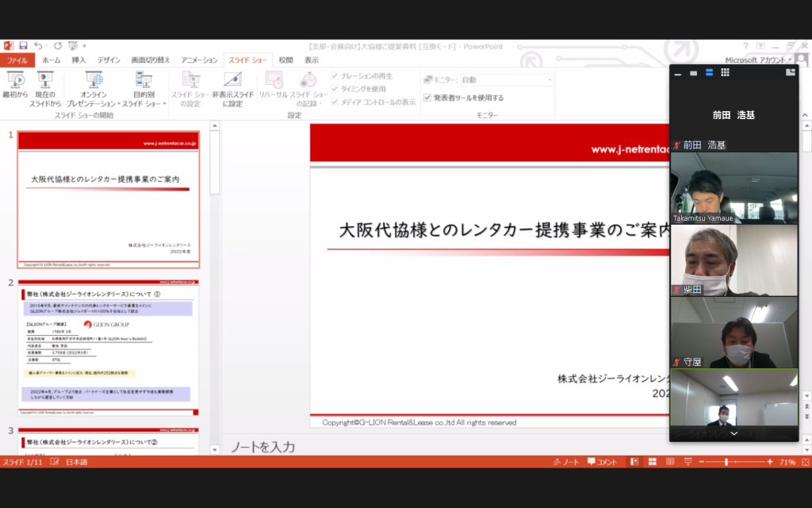812x508 pixels.
Task: Start Slide Show from the status bar icon
Action: [x=688, y=462]
